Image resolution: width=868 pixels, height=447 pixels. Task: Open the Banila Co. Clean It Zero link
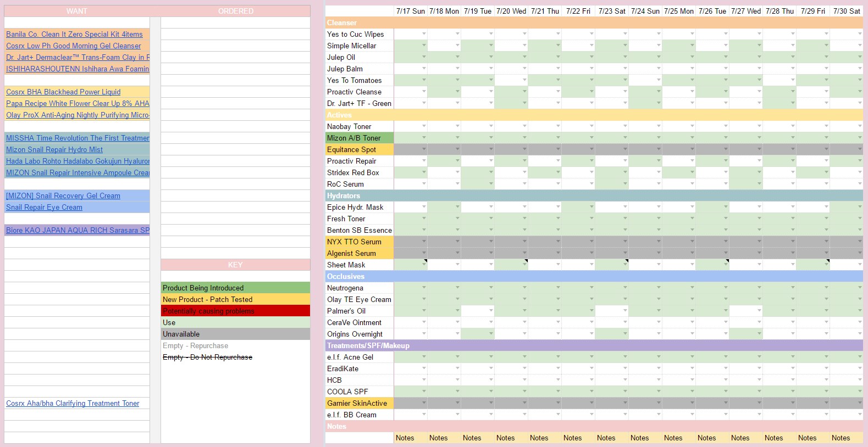click(74, 34)
